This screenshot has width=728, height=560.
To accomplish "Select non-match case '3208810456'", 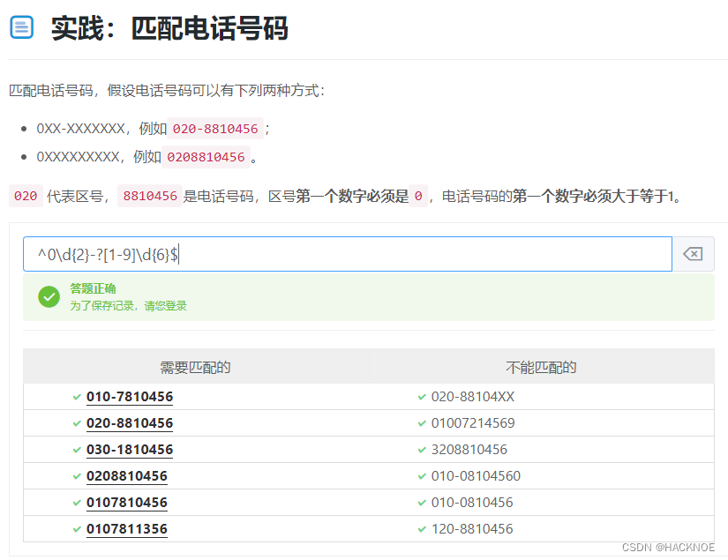I will [469, 450].
